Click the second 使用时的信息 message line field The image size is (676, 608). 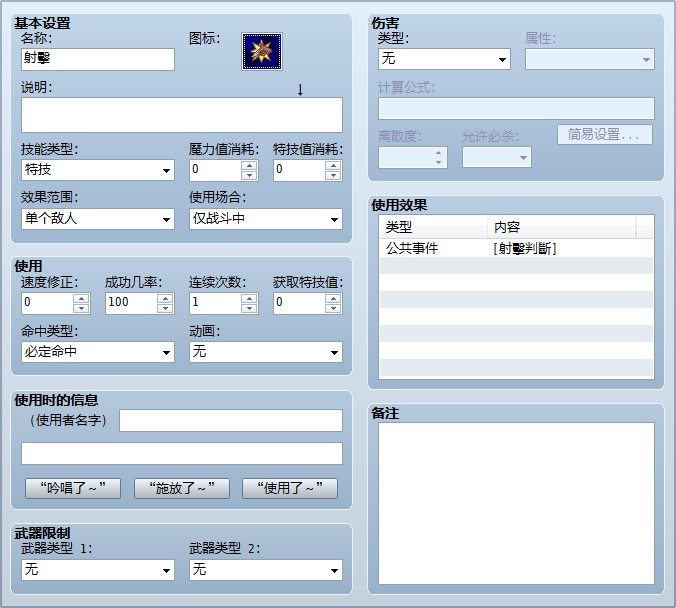click(x=182, y=453)
